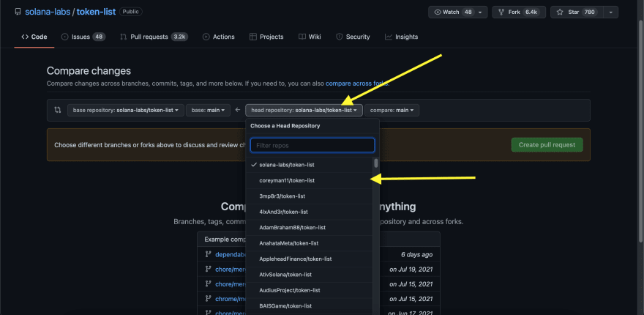Open the Insights tab
The image size is (644, 315).
402,37
